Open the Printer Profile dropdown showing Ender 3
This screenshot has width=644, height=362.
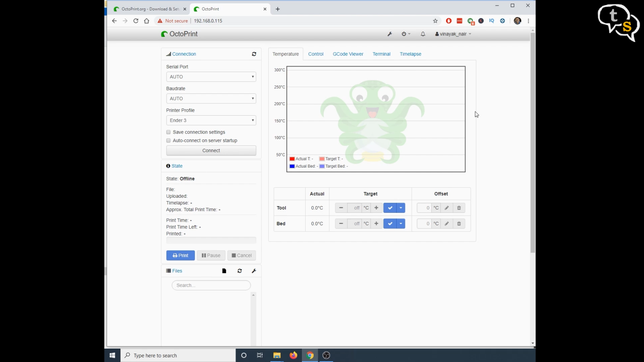pyautogui.click(x=211, y=120)
